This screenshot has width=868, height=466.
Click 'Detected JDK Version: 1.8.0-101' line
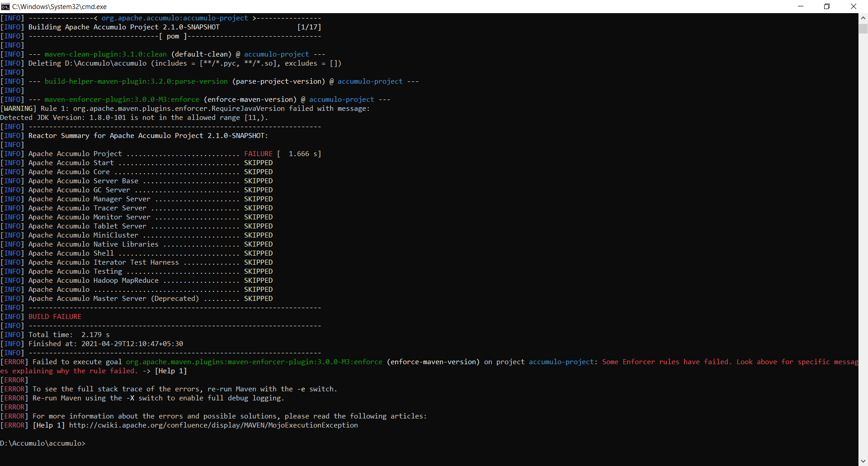coord(134,118)
